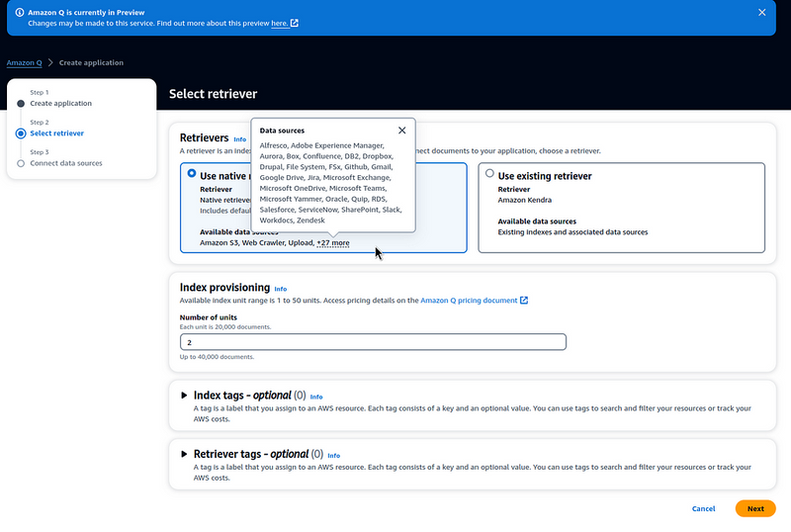Click the Step 3 empty circle indicator

[21, 163]
